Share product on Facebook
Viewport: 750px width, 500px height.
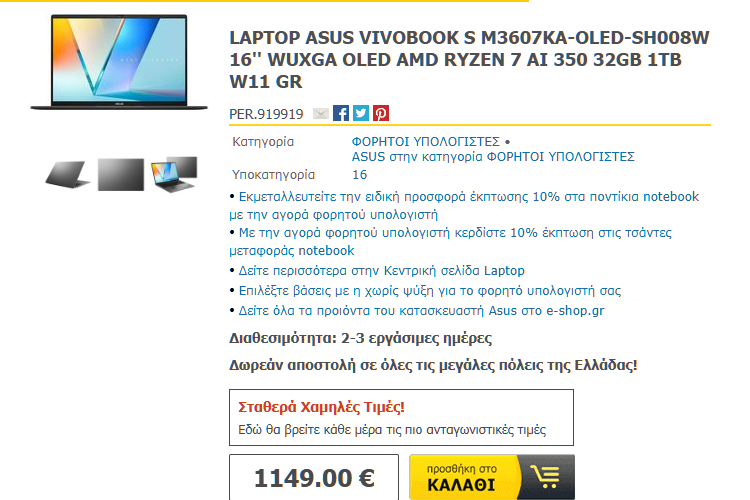pos(341,113)
